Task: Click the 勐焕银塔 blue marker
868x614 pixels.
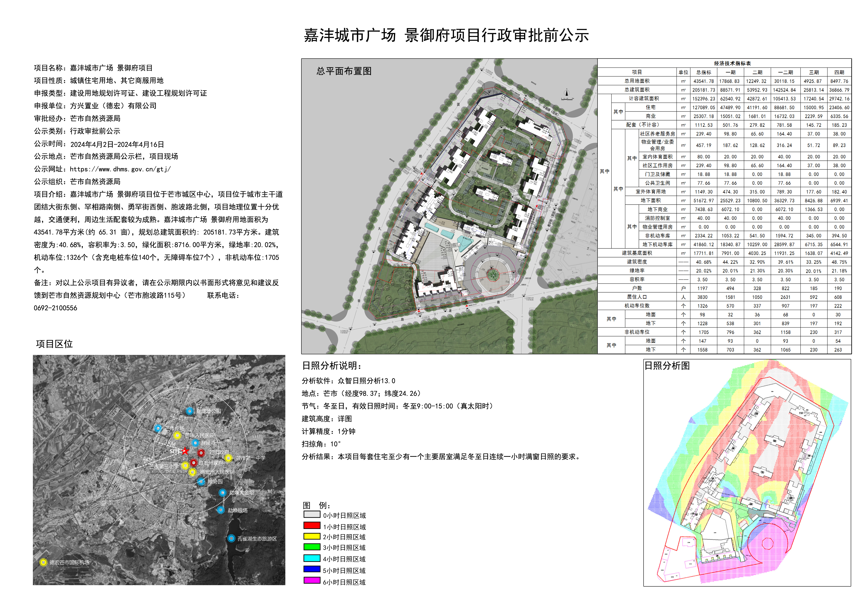Action: [x=221, y=510]
